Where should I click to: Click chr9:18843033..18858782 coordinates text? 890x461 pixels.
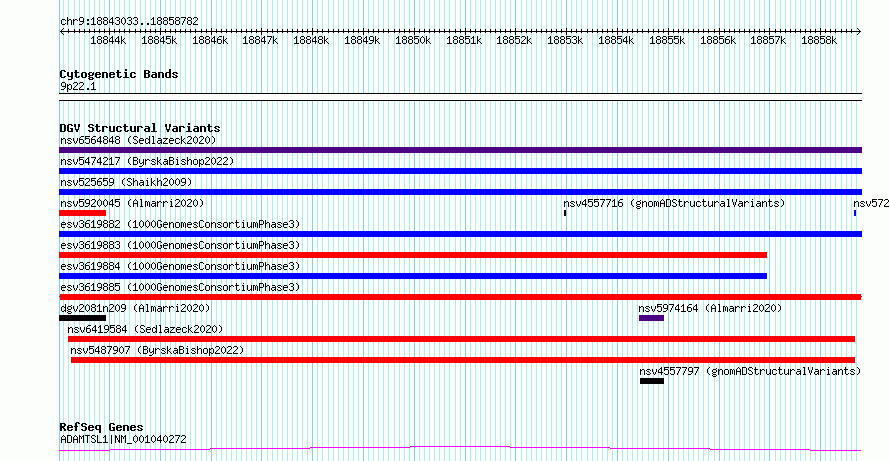[129, 22]
